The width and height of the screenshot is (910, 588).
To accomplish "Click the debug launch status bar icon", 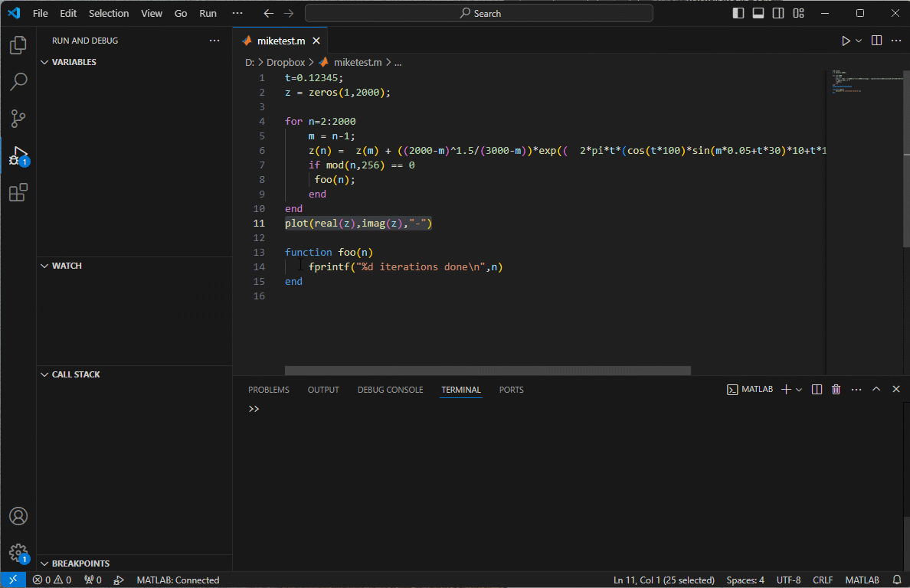I will [x=119, y=580].
